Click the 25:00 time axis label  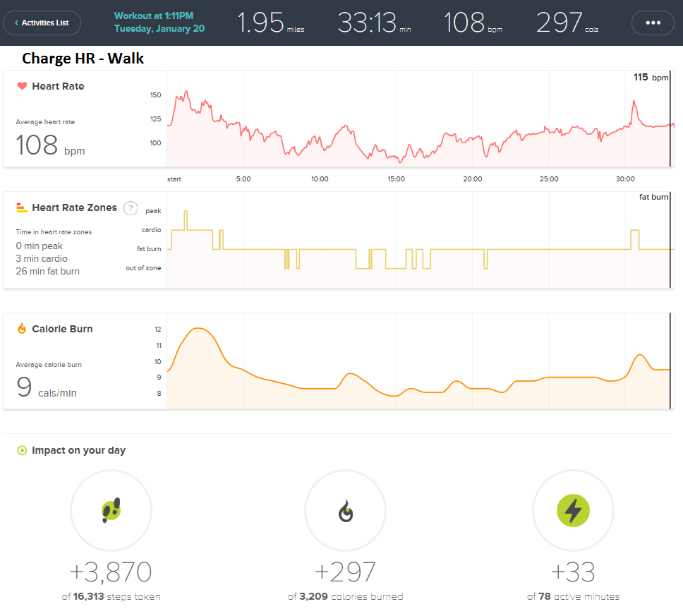pos(549,179)
